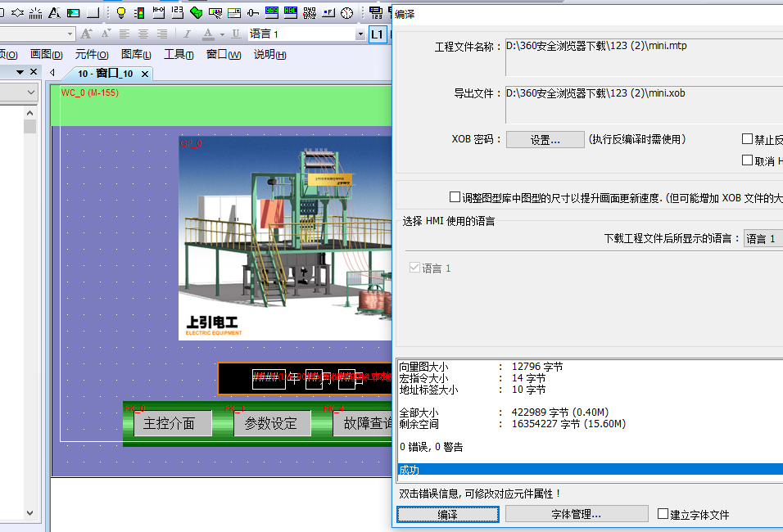Click the L1 language state button
The width and height of the screenshot is (783, 532).
(x=377, y=34)
